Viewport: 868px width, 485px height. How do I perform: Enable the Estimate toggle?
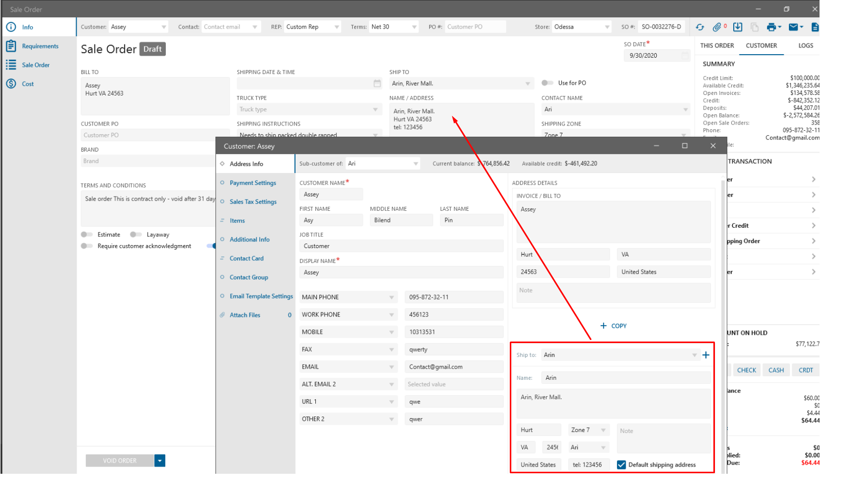(x=87, y=235)
